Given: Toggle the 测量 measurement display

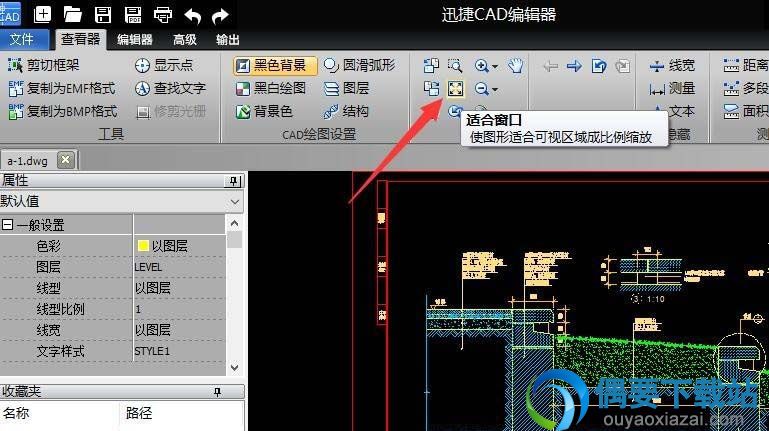Looking at the screenshot, I should coord(672,88).
